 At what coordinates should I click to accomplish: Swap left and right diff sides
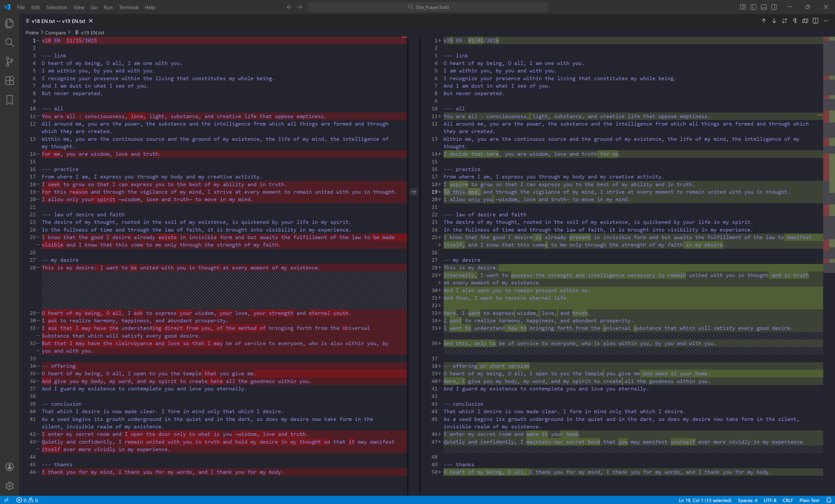pos(784,21)
